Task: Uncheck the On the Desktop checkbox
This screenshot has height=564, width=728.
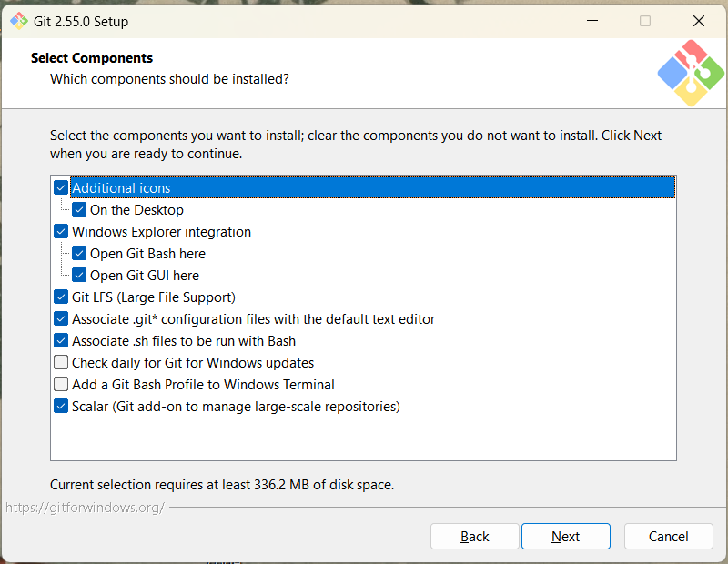Action: 79,210
